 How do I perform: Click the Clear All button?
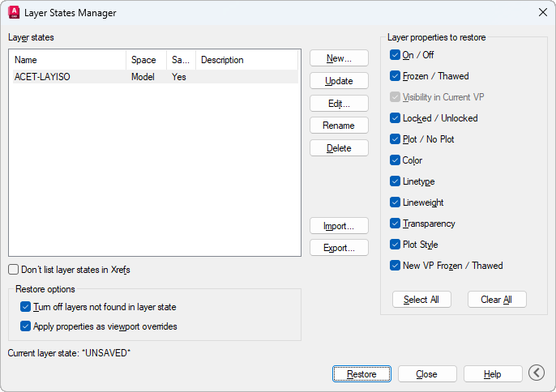[497, 300]
